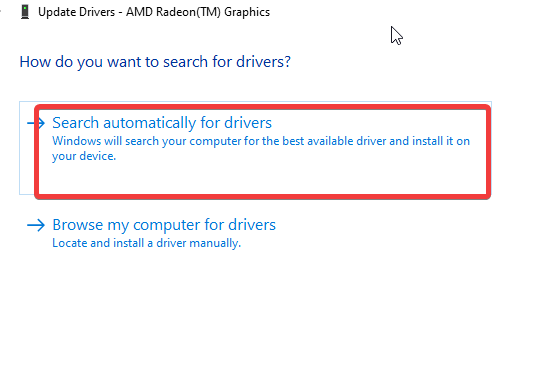Image resolution: width=552 pixels, height=372 pixels.
Task: Click the word 'Search' in the first option
Action: coord(75,123)
